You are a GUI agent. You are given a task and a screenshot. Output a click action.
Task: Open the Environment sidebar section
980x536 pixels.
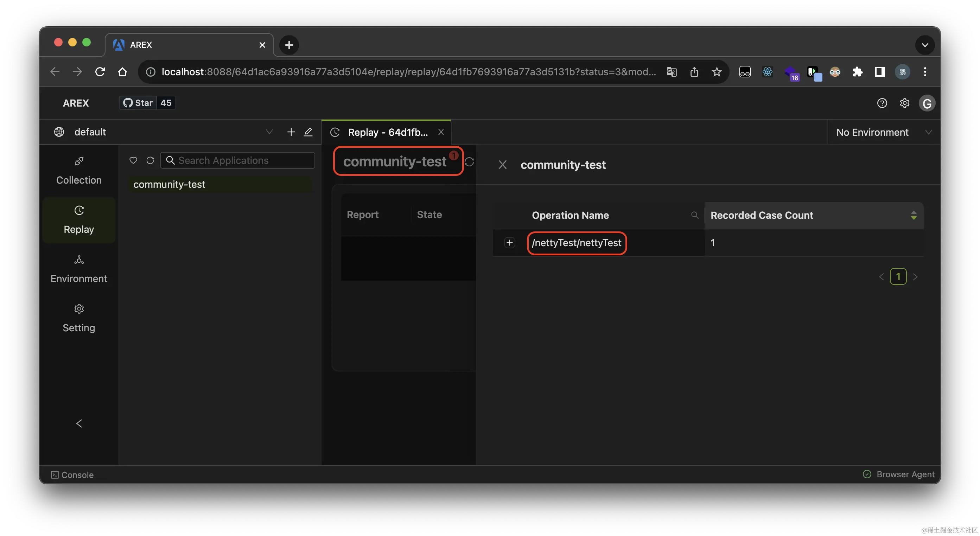coord(79,269)
